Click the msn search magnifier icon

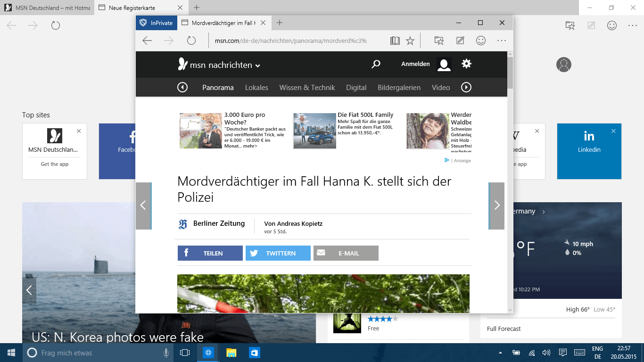pyautogui.click(x=376, y=64)
